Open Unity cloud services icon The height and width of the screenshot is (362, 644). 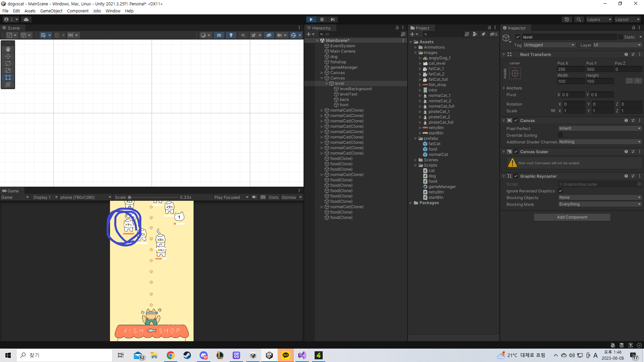point(26,19)
